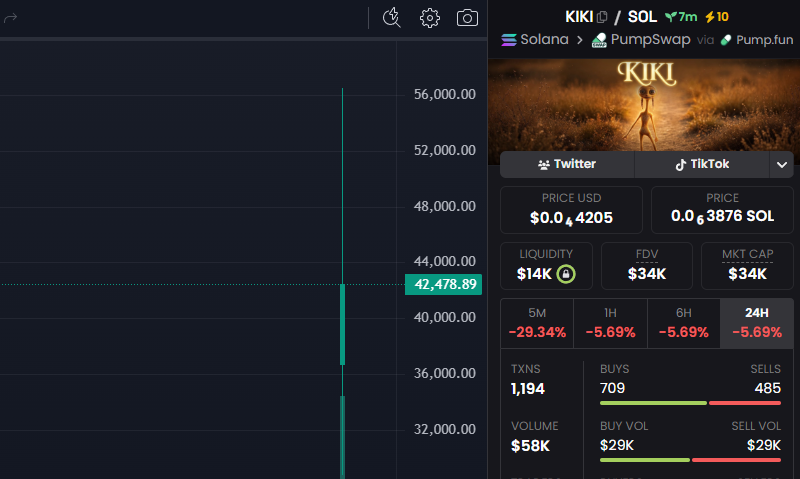Click the green sprout 7m age icon
Viewport: 800px width, 479px height.
pos(670,17)
